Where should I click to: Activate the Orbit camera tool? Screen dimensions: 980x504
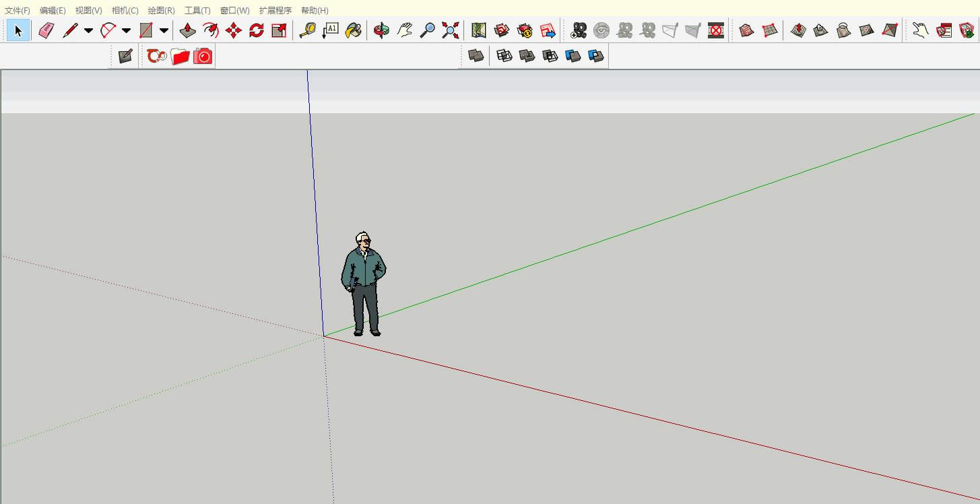click(382, 30)
